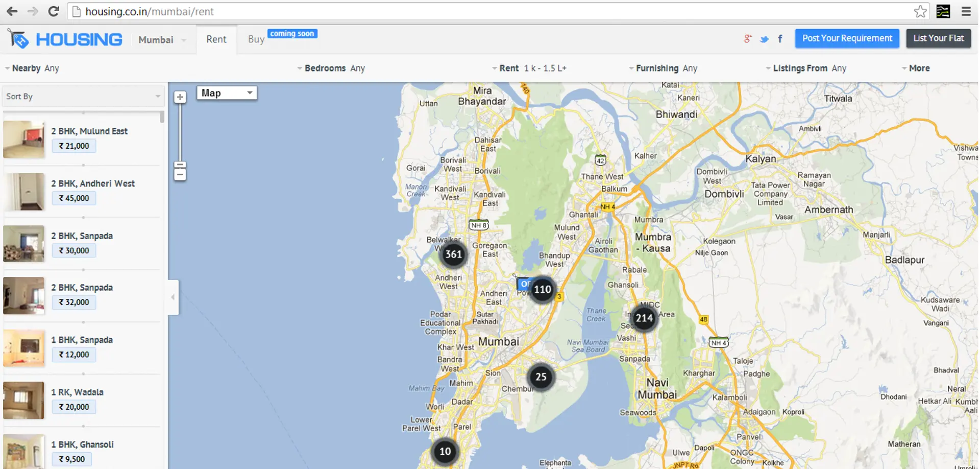Click the Sanpada ₹30,000 listing thumbnail
The height and width of the screenshot is (469, 980).
click(x=24, y=244)
